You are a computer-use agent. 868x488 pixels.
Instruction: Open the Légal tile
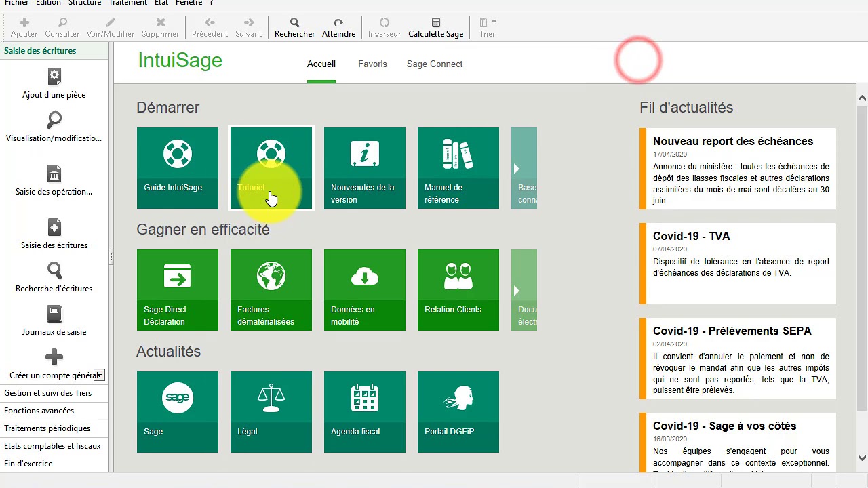pos(271,412)
